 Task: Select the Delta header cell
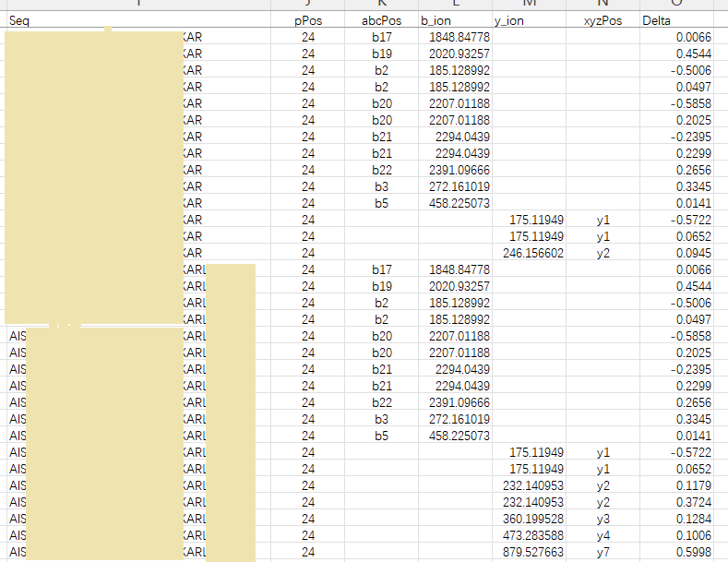[677, 20]
